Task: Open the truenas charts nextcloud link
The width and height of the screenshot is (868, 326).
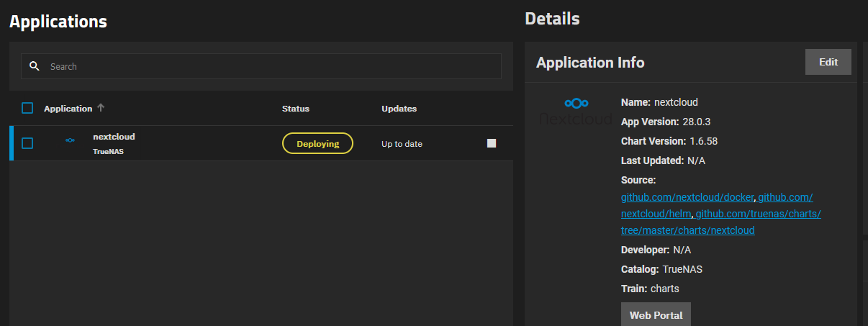Action: tap(720, 222)
